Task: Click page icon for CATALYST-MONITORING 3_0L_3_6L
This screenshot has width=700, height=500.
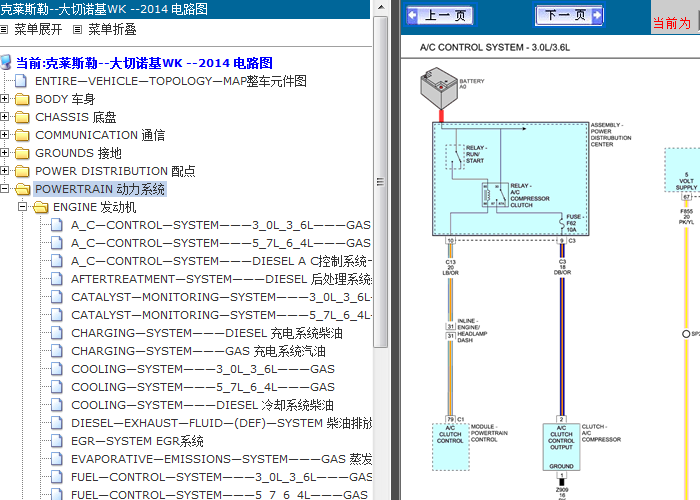Action: [57, 297]
